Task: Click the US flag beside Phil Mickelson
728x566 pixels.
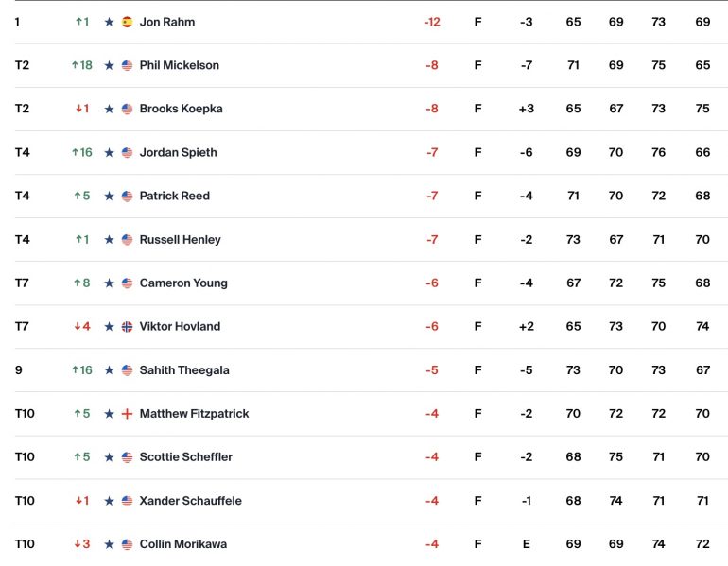Action: point(127,65)
